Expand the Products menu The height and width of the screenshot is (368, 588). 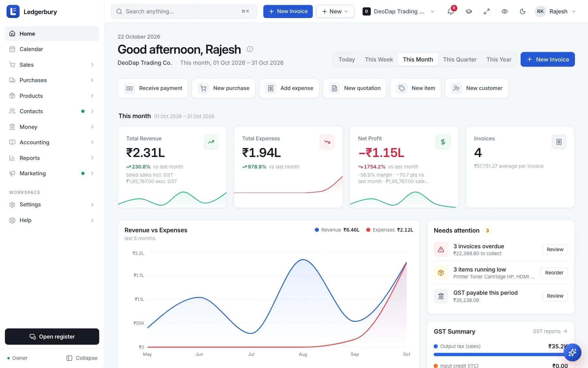(x=52, y=96)
